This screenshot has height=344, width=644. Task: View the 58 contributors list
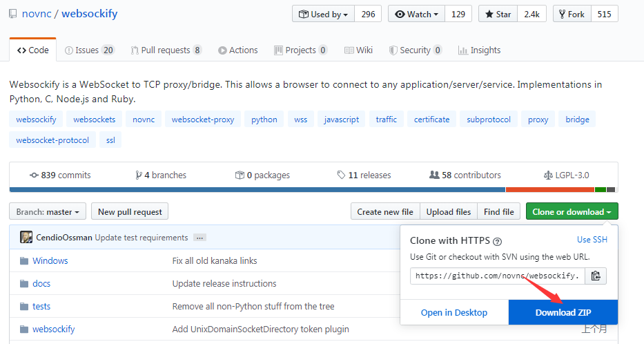(465, 175)
